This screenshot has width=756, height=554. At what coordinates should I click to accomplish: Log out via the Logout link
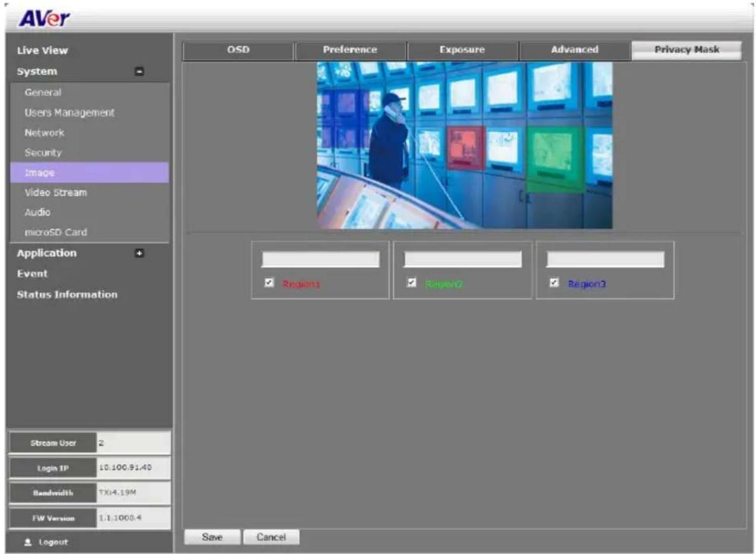[54, 543]
